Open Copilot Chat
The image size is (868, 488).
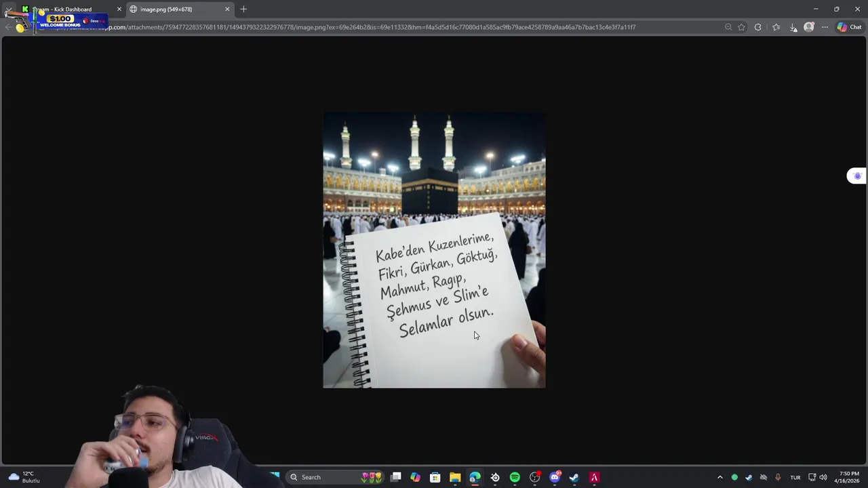click(x=849, y=27)
